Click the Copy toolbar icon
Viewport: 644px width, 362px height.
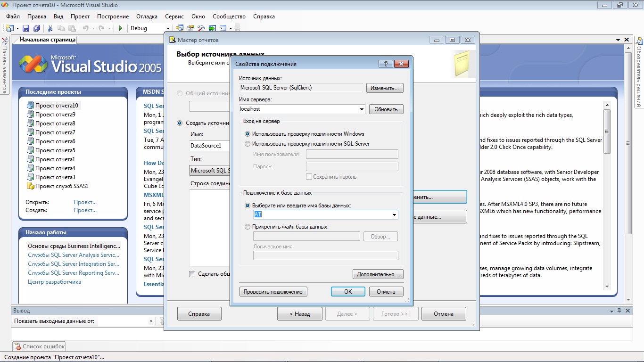[61, 28]
